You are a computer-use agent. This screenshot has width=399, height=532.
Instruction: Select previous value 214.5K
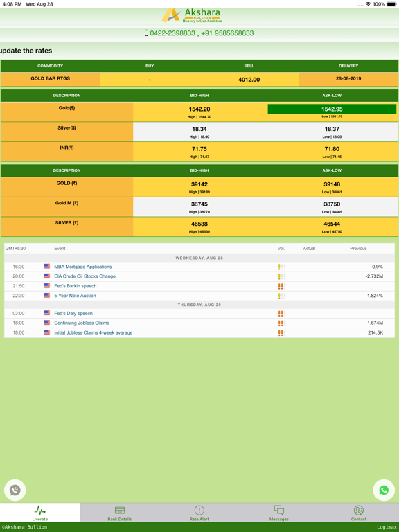375,332
